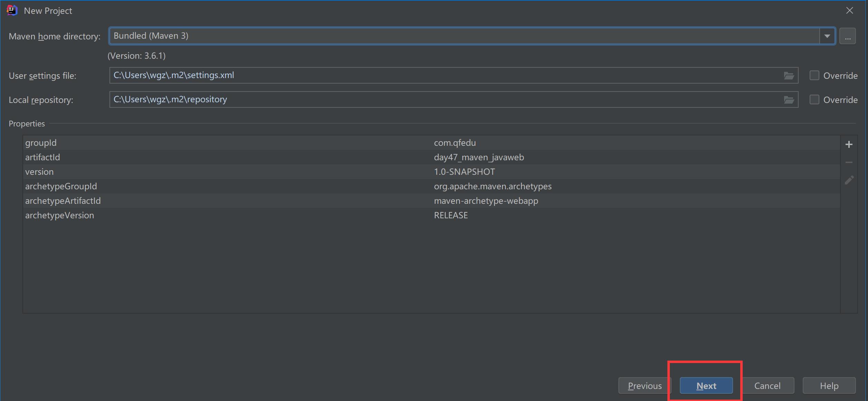The height and width of the screenshot is (401, 868).
Task: Click the IntelliJ IDEA logo icon
Action: pos(12,10)
